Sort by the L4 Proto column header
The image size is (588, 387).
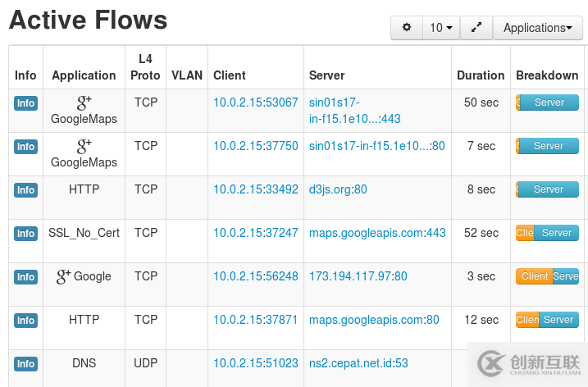tap(146, 67)
